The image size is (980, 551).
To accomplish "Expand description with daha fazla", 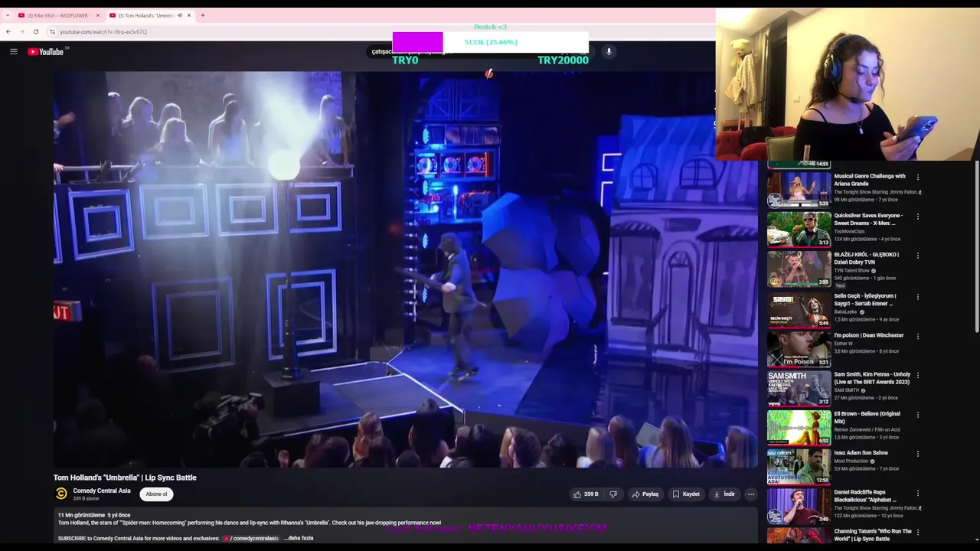I will (299, 538).
